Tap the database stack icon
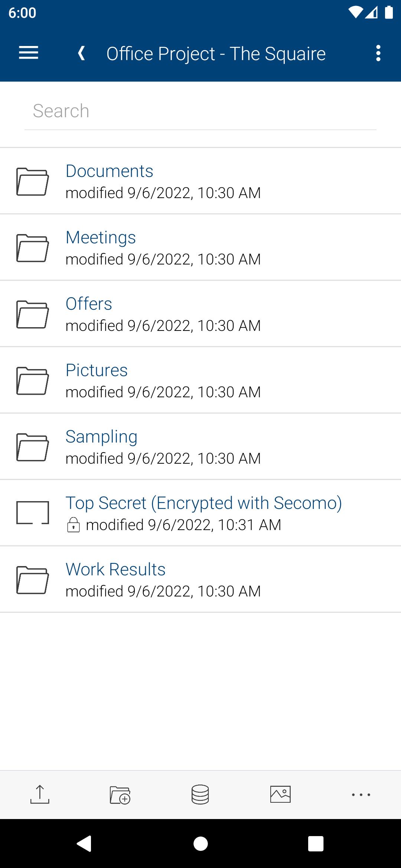The image size is (401, 868). [x=200, y=795]
